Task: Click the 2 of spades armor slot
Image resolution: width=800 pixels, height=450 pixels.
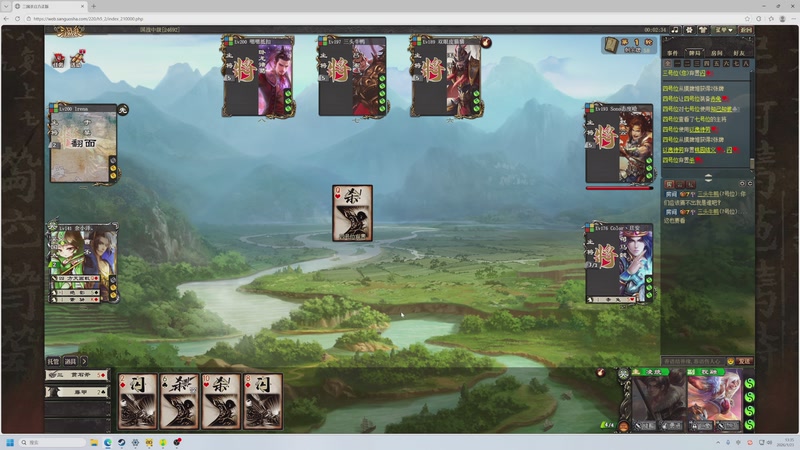Action: tap(77, 392)
